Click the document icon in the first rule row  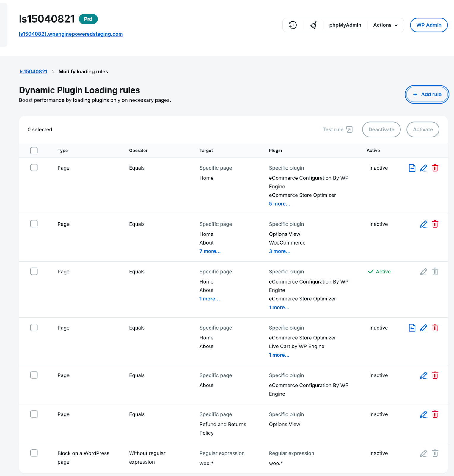pos(412,168)
